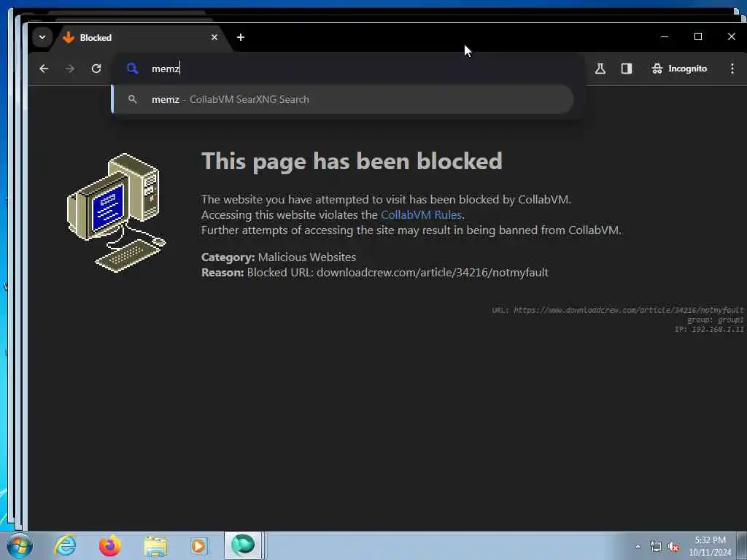The image size is (747, 560).
Task: Minimize the browser window
Action: click(x=665, y=36)
